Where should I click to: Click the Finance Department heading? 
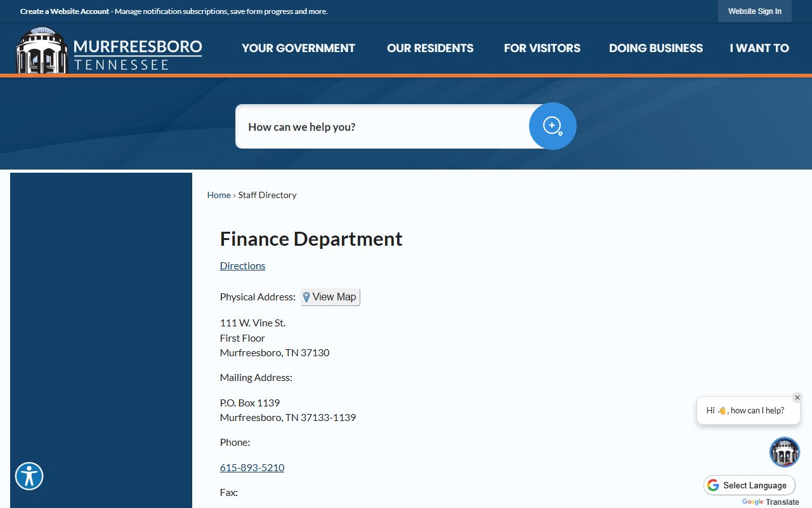coord(311,239)
